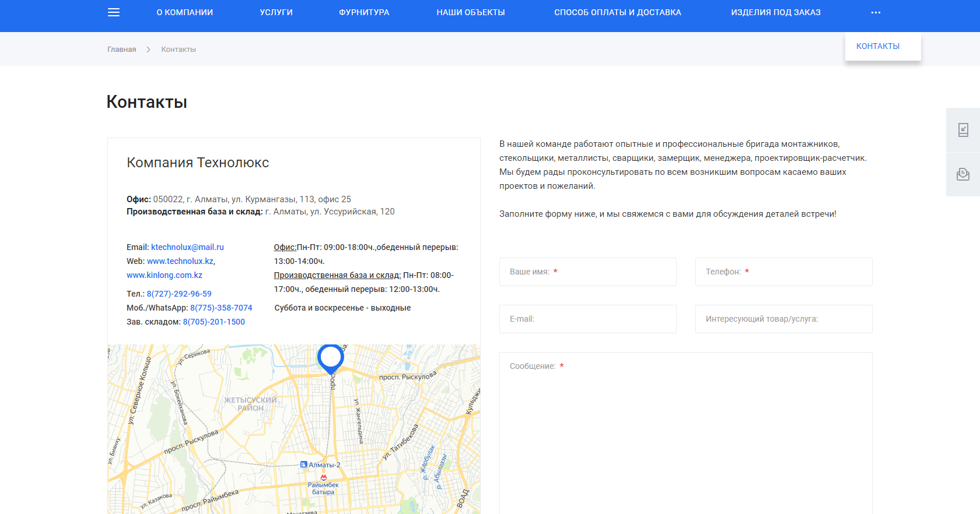980x514 pixels.
Task: Open СПОСОБ ОПЛАТЫ И ДОСТАВКА menu
Action: (x=618, y=12)
